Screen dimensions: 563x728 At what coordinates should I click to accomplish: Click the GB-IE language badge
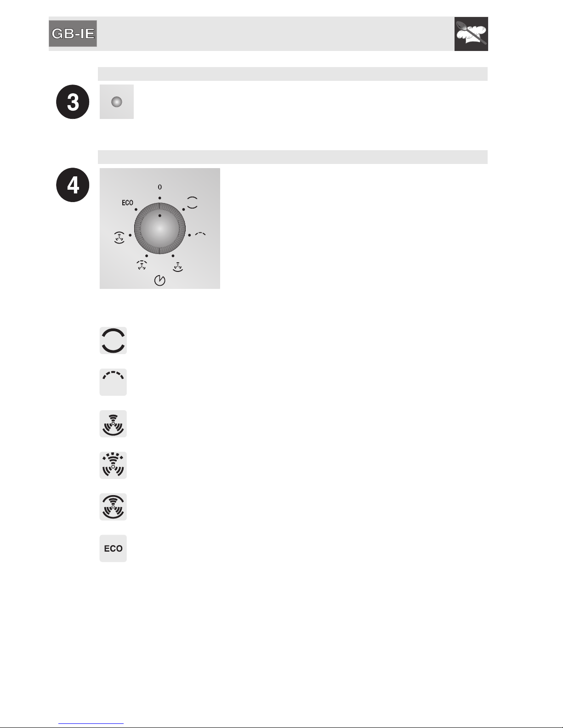(x=73, y=34)
